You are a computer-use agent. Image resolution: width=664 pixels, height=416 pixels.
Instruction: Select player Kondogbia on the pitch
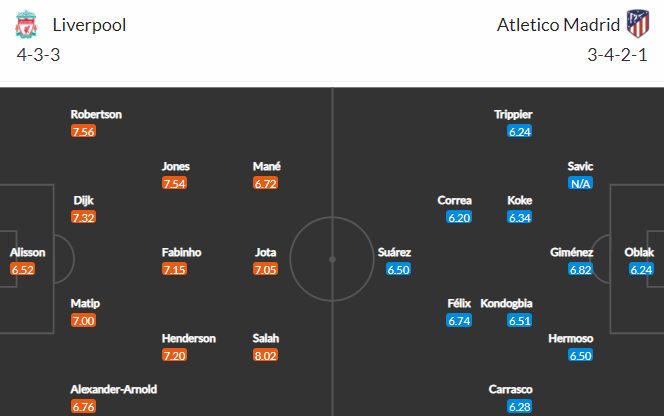point(506,303)
